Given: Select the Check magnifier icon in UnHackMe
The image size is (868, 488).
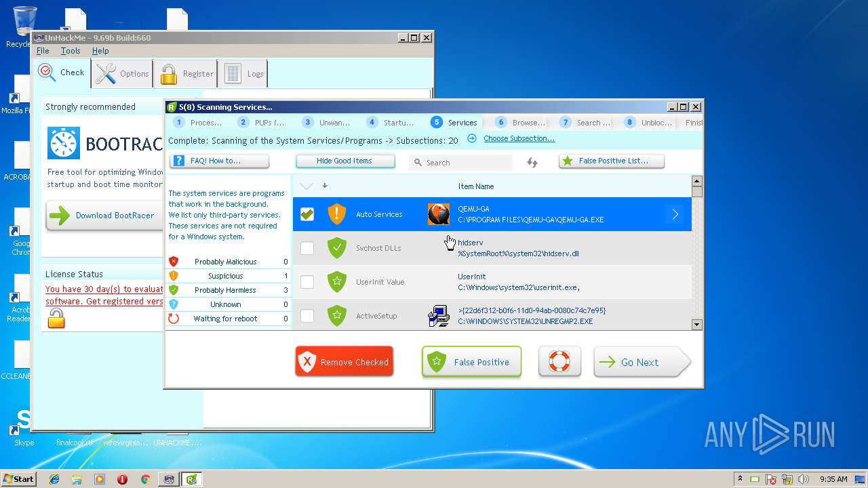Looking at the screenshot, I should click(47, 72).
